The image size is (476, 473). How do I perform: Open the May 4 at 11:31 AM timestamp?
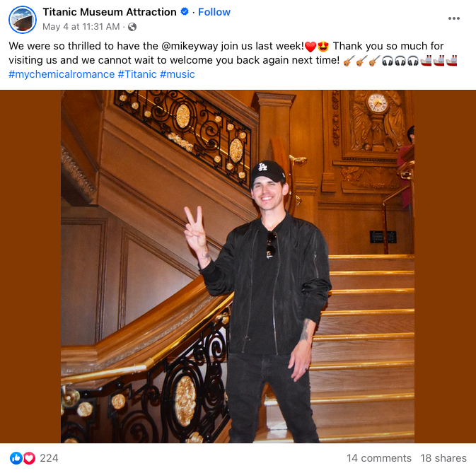(81, 27)
